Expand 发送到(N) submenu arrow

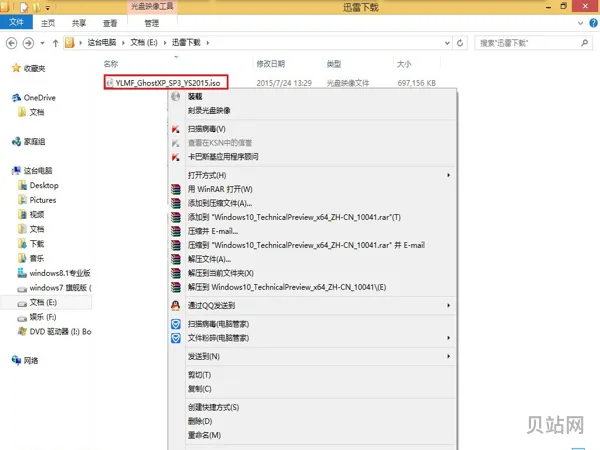click(x=448, y=356)
